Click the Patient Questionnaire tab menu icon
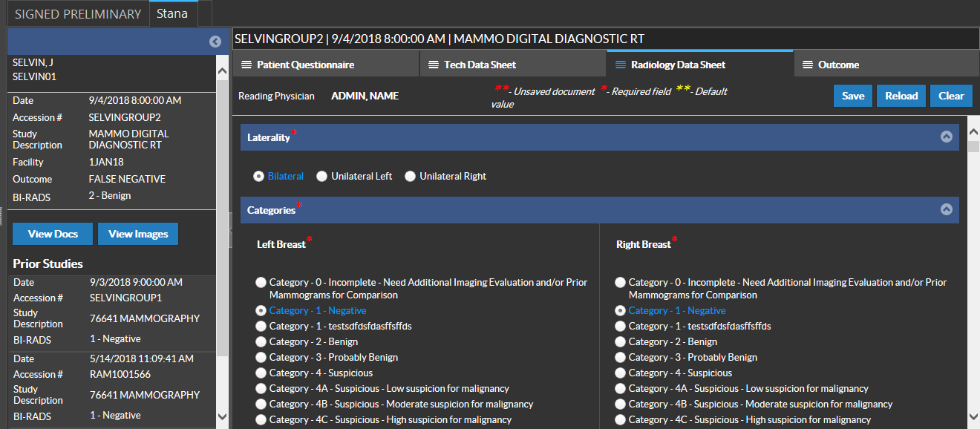The width and height of the screenshot is (980, 429). (x=246, y=65)
